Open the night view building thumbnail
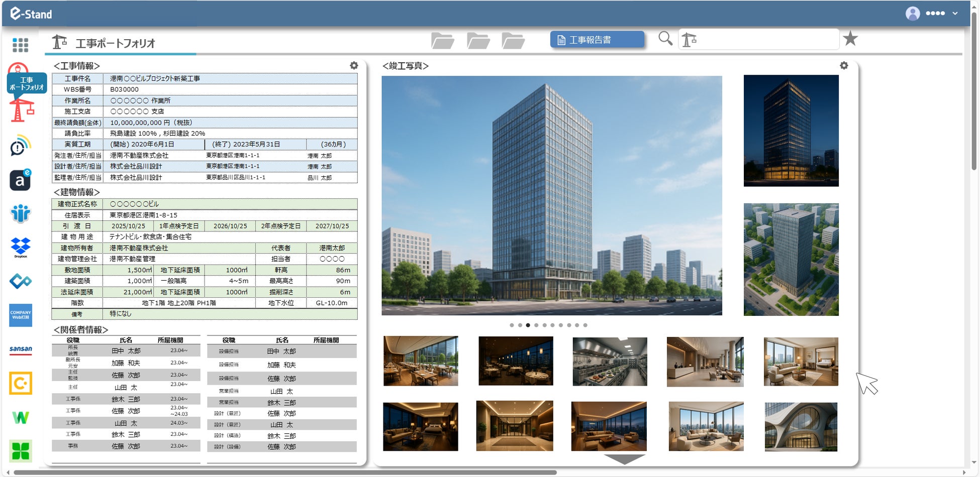Screen dimensions: 980x477 coord(791,131)
